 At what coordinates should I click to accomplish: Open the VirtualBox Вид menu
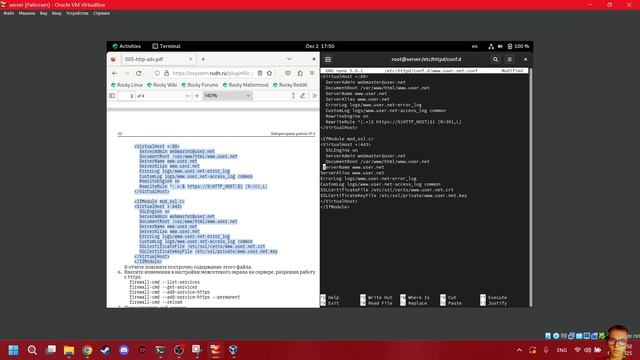(x=43, y=13)
